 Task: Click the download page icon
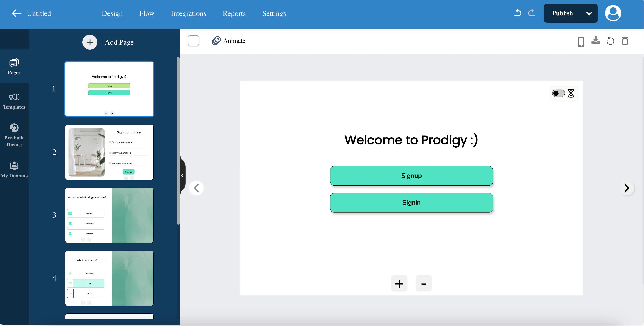click(x=595, y=40)
